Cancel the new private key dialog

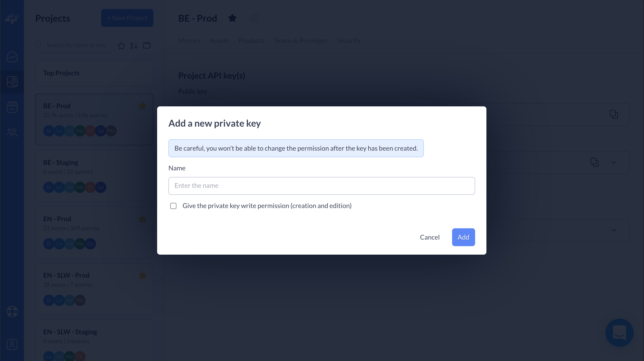pos(429,237)
